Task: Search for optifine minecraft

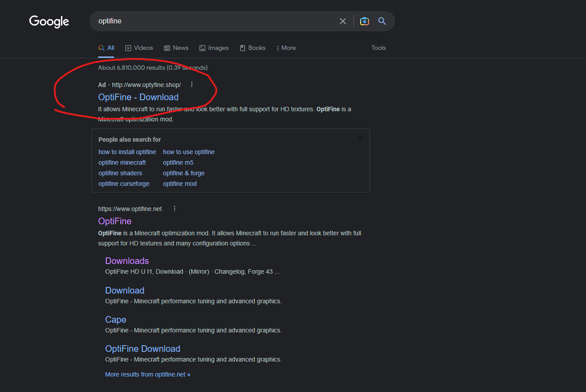Action: point(122,162)
